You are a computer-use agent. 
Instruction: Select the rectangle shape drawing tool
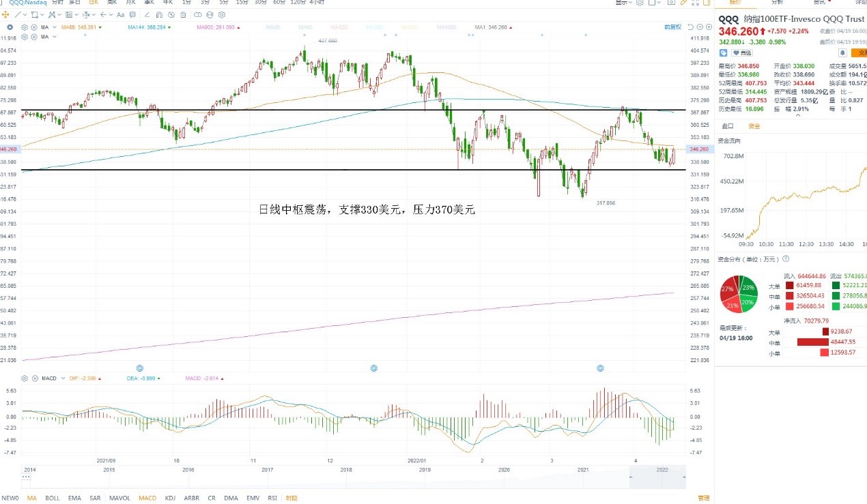(x=34, y=15)
